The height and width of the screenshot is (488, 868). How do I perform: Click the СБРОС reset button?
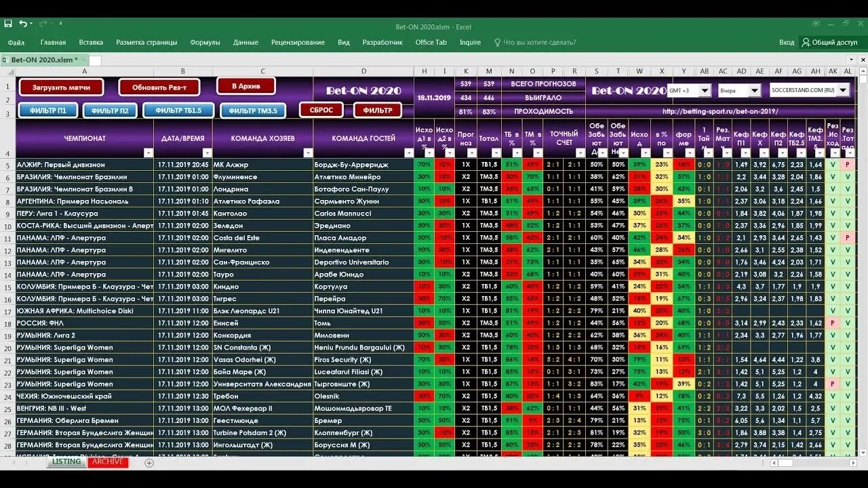click(x=321, y=110)
